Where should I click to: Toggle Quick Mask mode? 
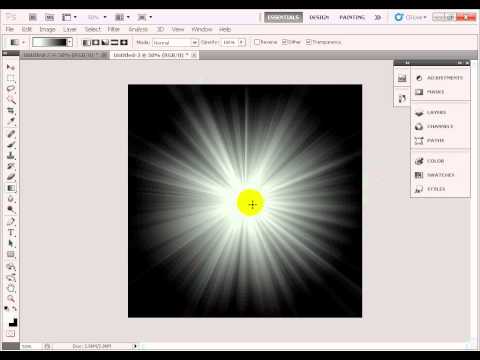point(11,333)
